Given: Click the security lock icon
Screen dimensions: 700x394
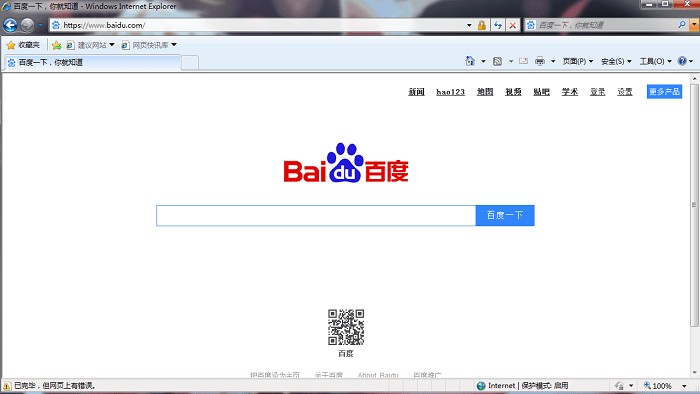Looking at the screenshot, I should point(482,25).
